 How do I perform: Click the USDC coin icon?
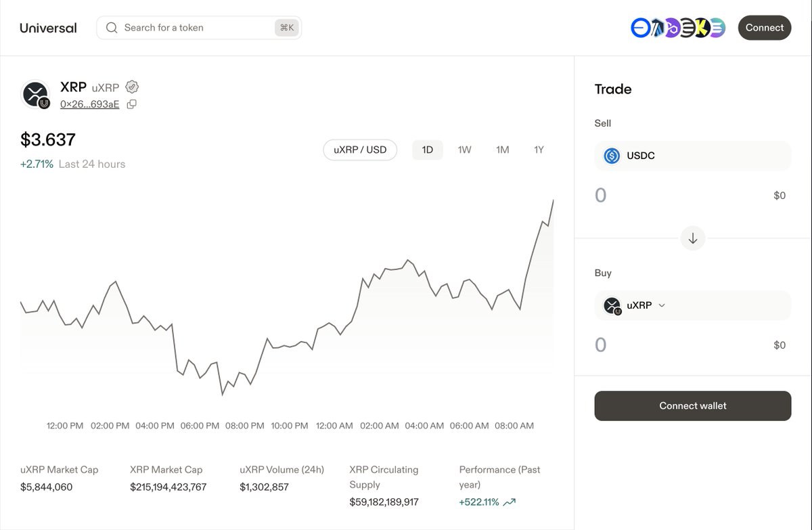pos(612,156)
